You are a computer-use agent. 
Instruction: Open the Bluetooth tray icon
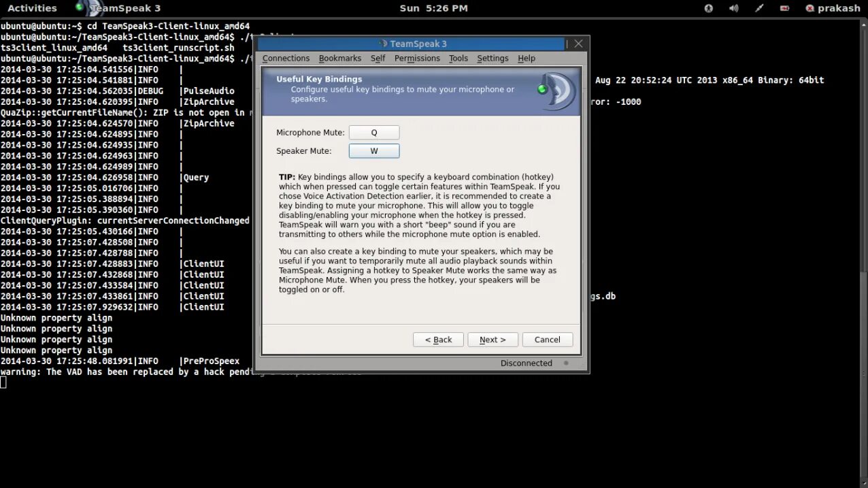759,8
